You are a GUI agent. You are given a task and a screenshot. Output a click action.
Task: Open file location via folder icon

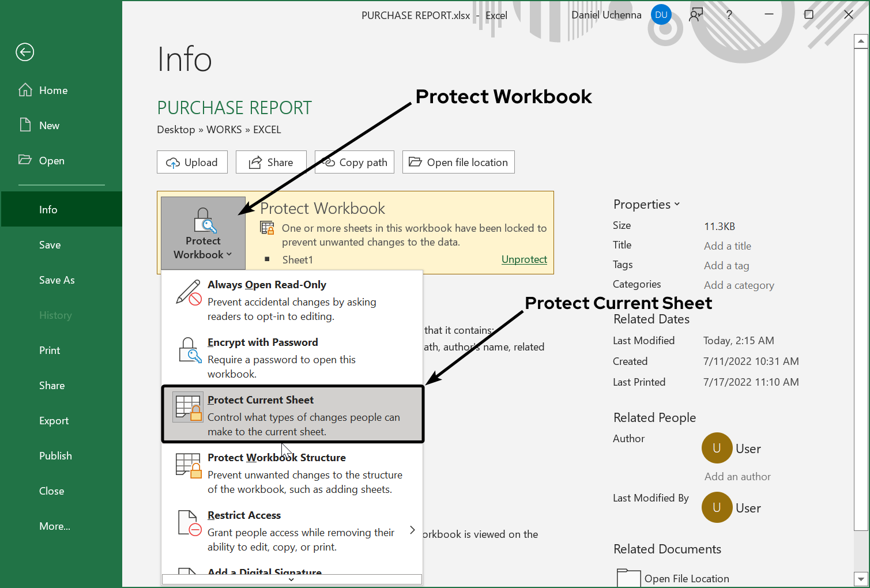[x=415, y=162]
